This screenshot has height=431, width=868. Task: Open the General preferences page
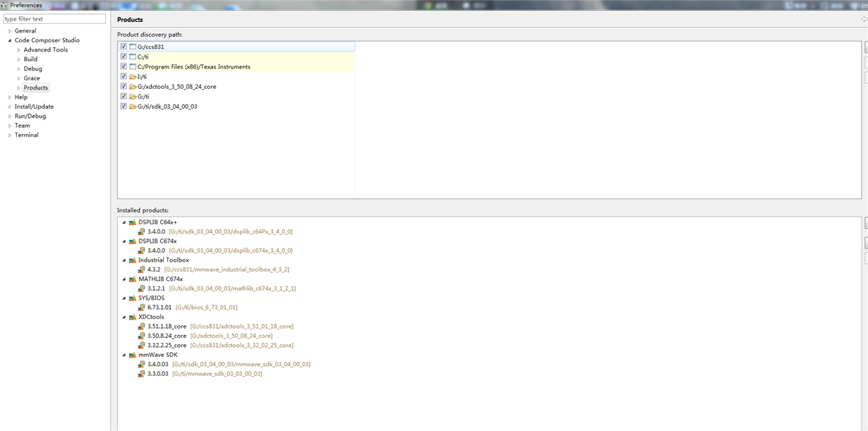tap(25, 31)
